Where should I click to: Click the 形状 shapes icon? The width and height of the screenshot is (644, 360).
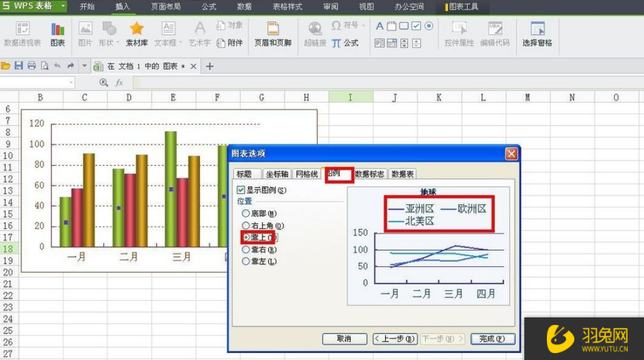point(108,34)
